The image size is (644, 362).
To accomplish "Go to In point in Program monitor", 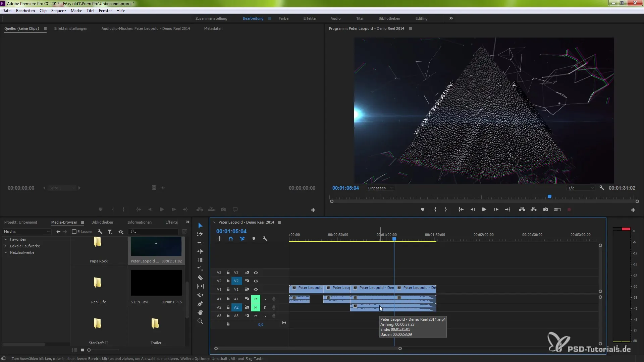I will click(461, 209).
